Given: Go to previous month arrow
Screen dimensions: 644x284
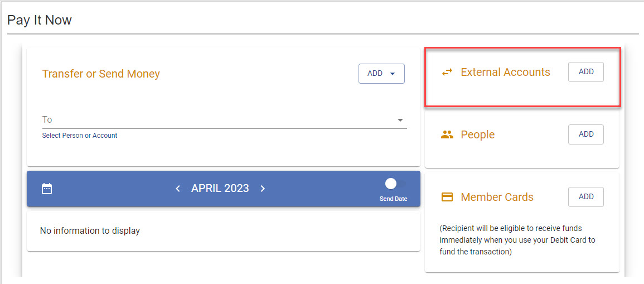Looking at the screenshot, I should click(178, 189).
